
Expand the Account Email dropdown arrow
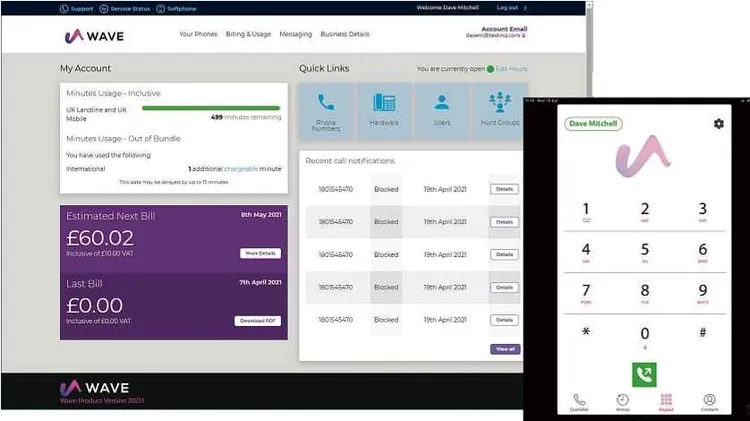pyautogui.click(x=523, y=35)
